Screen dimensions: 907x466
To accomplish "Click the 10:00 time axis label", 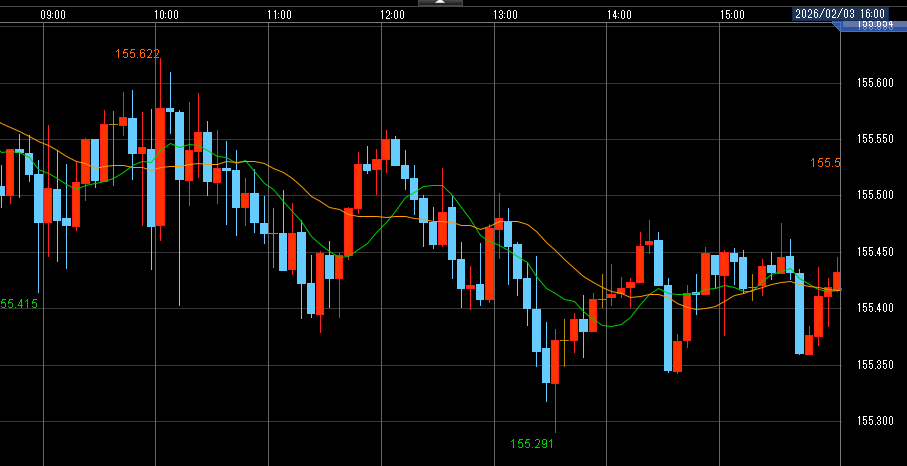I will [x=167, y=15].
